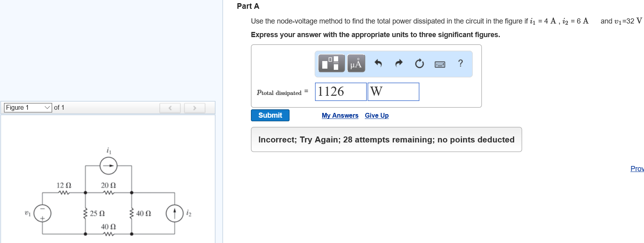Screen dimensions: 644x243
Task: Click the Submit button
Action: pos(270,115)
